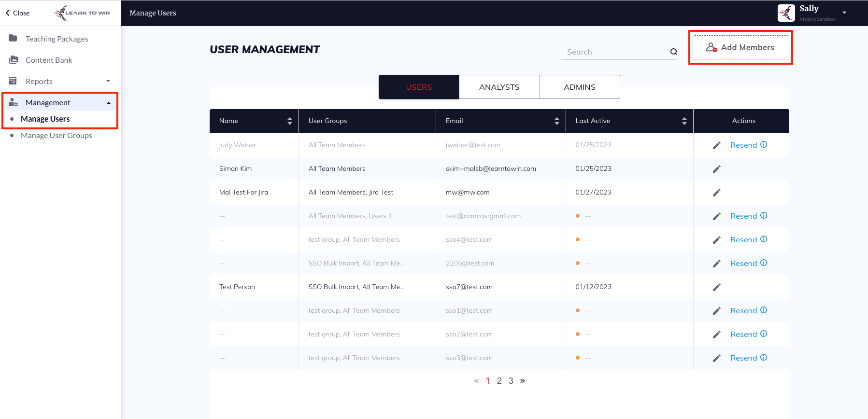
Task: Click the Content Bank icon
Action: click(14, 60)
